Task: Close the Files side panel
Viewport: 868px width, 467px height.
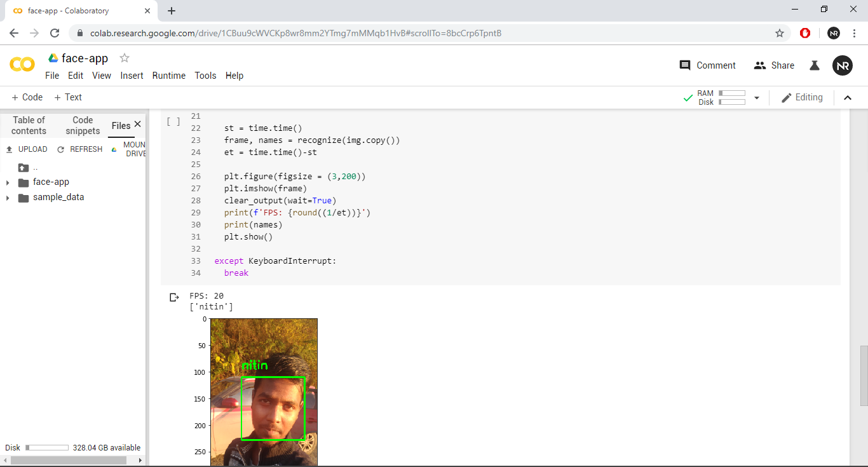Action: [137, 125]
